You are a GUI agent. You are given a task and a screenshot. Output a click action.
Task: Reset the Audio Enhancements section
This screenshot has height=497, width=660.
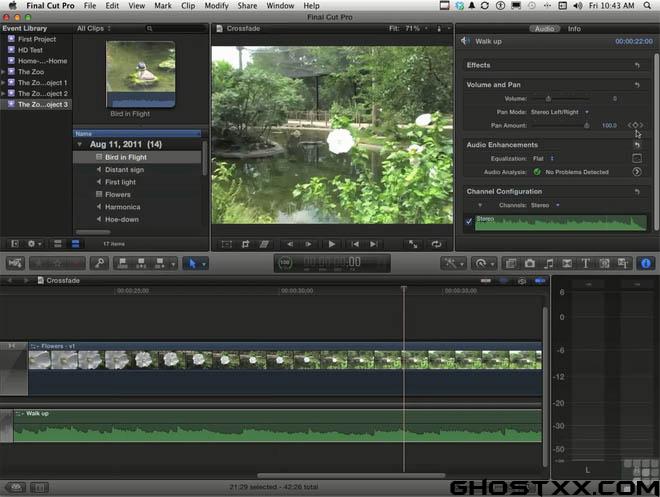(637, 145)
